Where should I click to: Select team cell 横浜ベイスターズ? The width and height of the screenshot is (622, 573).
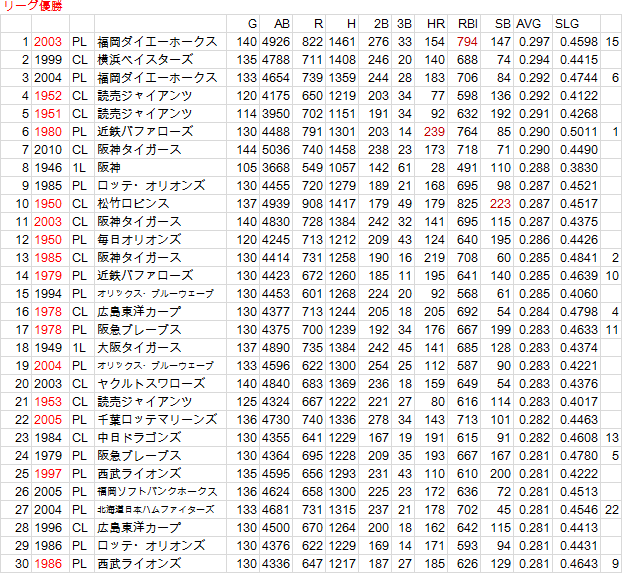tap(145, 60)
